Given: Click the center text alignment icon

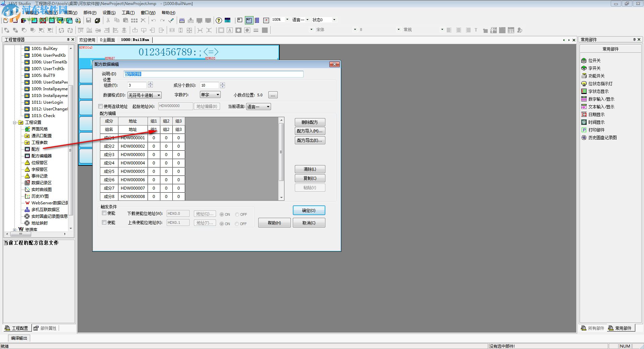Looking at the screenshot, I should (x=459, y=30).
